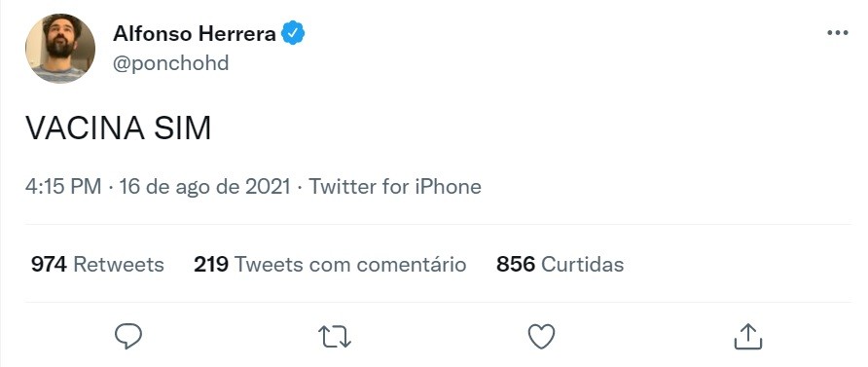Click the bold 856 likes number

516,264
